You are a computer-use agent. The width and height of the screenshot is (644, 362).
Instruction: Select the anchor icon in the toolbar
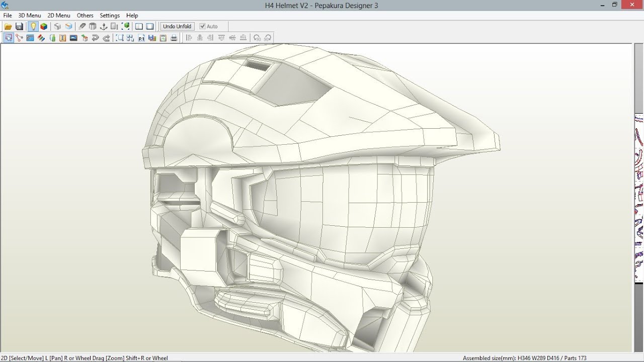point(104,27)
